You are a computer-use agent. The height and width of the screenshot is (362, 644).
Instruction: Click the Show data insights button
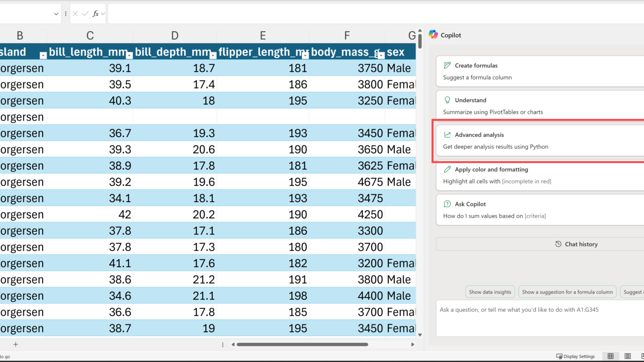pos(490,292)
